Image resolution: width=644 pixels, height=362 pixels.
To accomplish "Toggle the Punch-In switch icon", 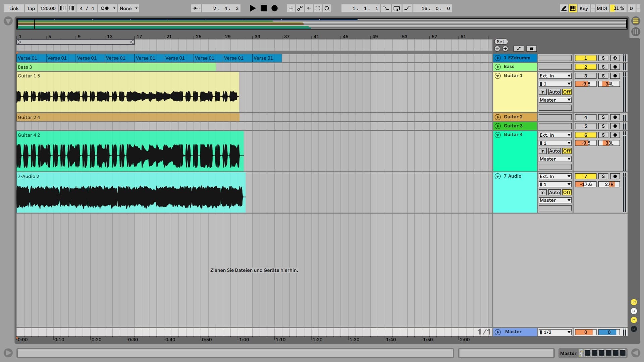I will [386, 8].
